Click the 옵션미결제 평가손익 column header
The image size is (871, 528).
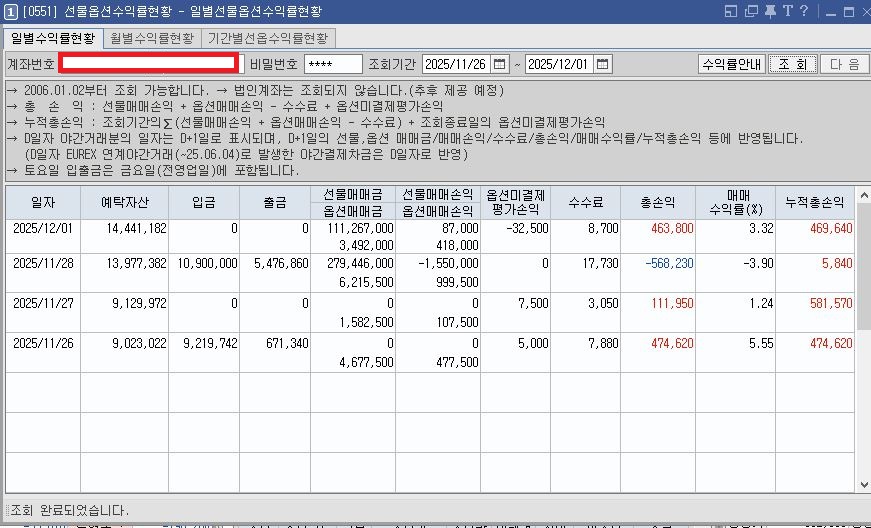click(x=515, y=203)
